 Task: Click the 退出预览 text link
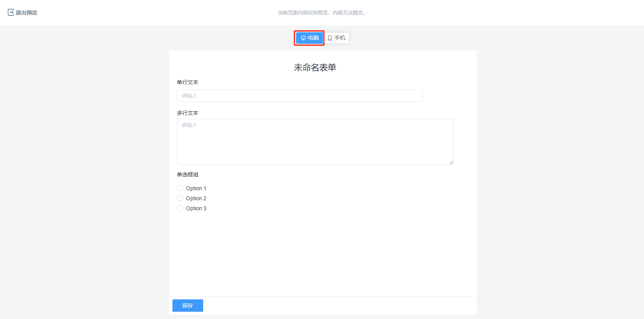click(26, 13)
